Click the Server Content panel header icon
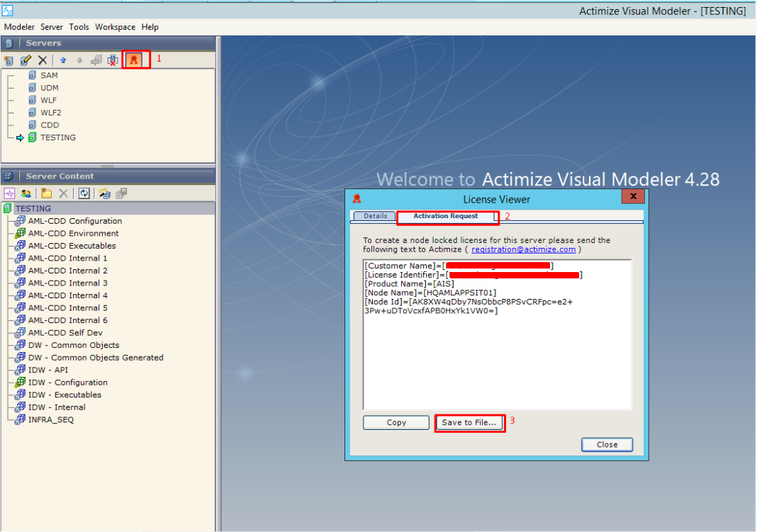This screenshot has width=757, height=532. (x=9, y=176)
